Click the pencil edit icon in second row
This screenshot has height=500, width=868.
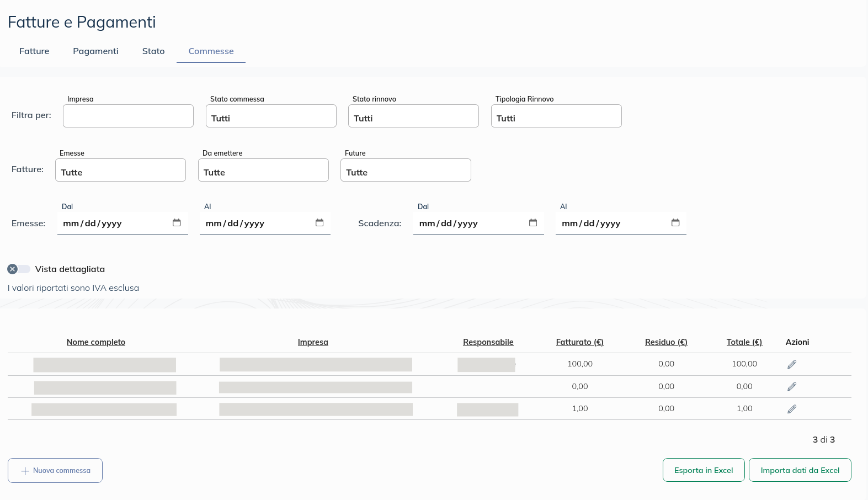coord(791,386)
